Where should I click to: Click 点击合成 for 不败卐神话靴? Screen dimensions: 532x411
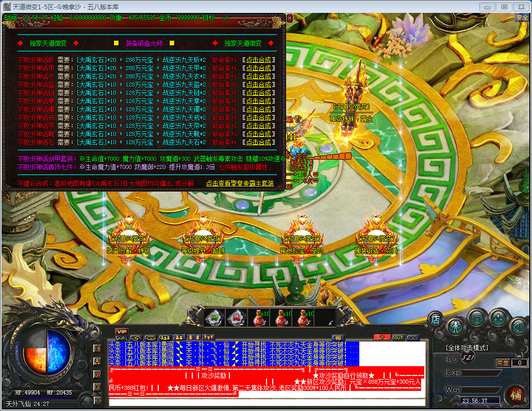(x=259, y=134)
